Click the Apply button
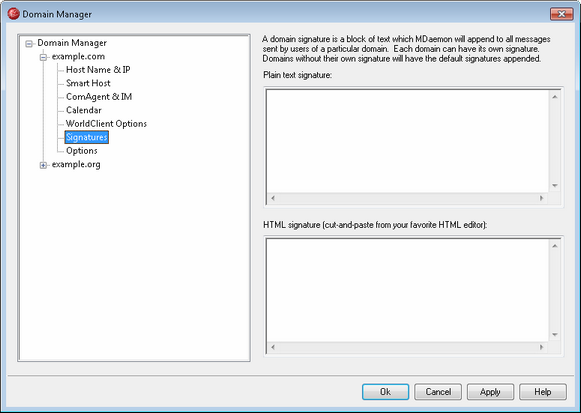This screenshot has width=581, height=413. [x=490, y=392]
